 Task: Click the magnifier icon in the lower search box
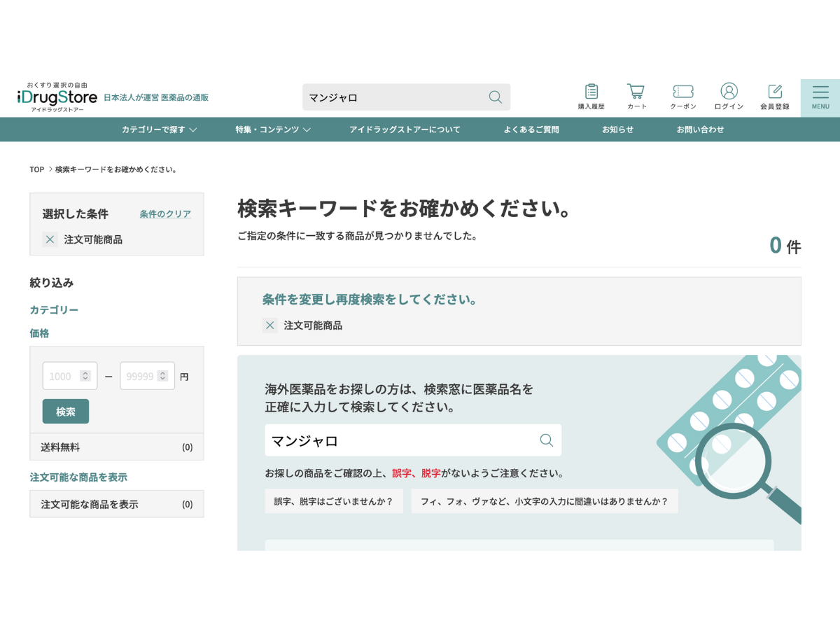tap(547, 440)
